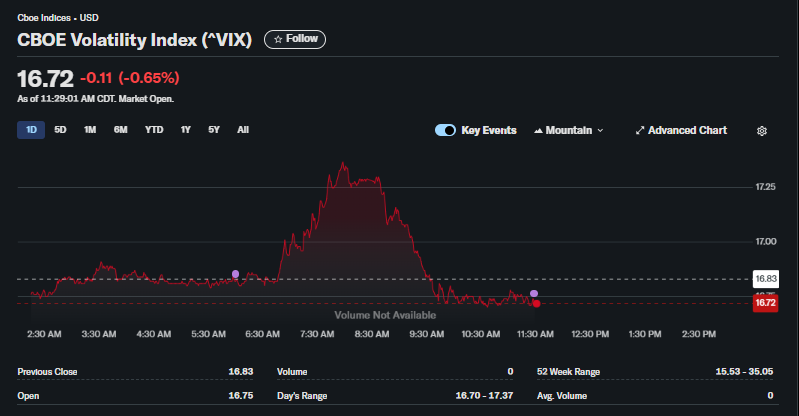This screenshot has width=799, height=416.
Task: Select the 5D time range tab
Action: tap(60, 130)
